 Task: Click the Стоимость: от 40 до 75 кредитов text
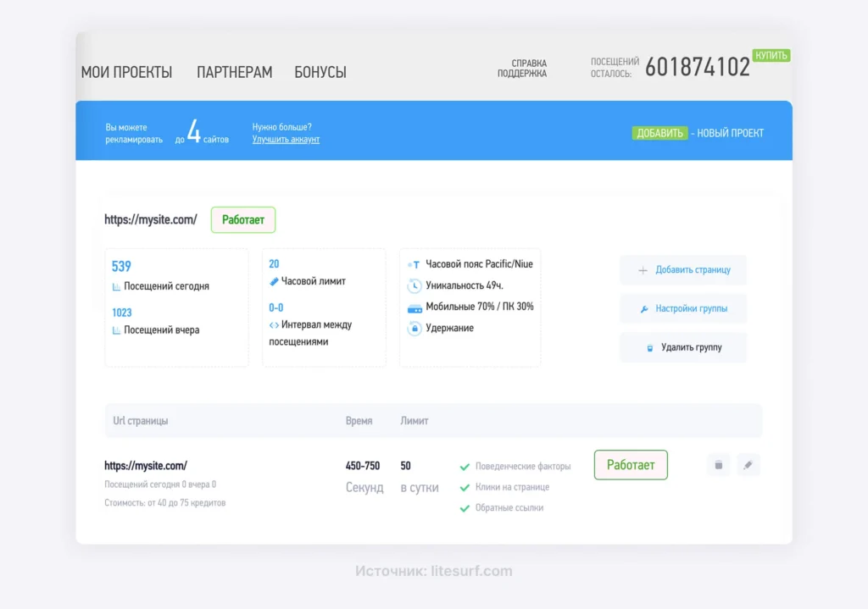pos(165,503)
